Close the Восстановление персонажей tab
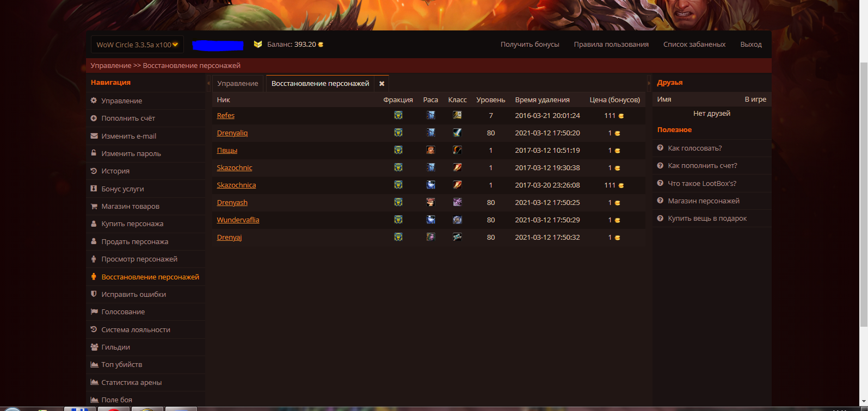Image resolution: width=868 pixels, height=411 pixels. (x=381, y=84)
